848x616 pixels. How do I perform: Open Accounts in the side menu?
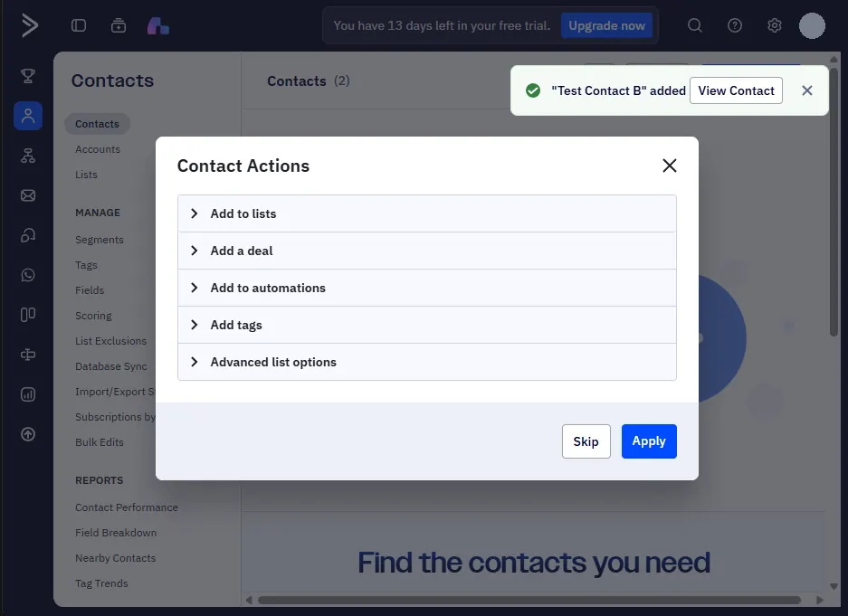(98, 149)
